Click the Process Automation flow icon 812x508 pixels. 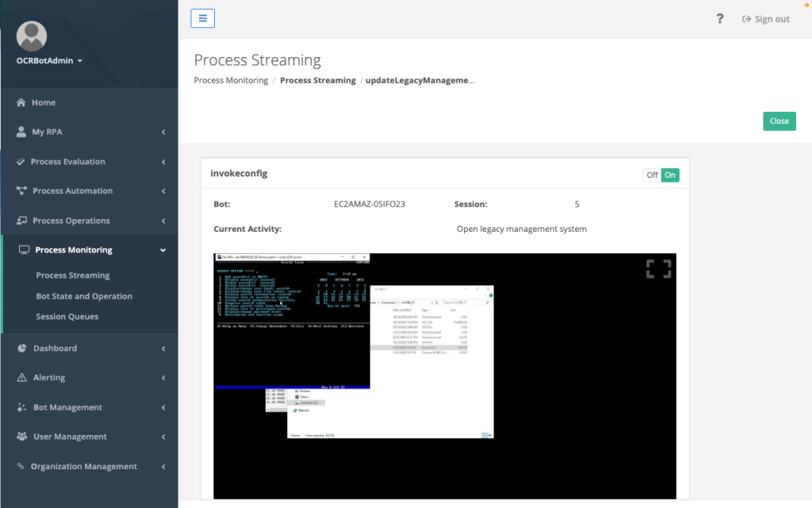(x=21, y=190)
